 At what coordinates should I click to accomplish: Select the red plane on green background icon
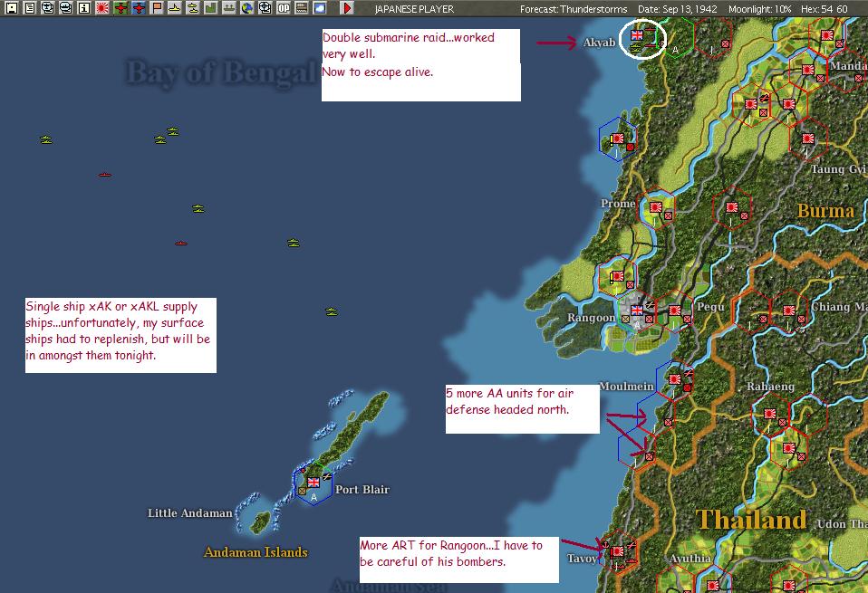pos(121,8)
